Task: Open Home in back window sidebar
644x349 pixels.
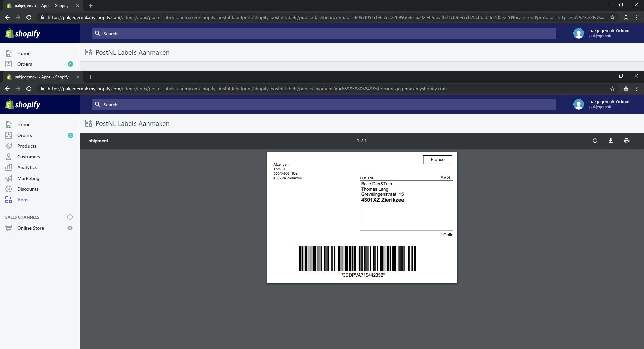Action: coord(24,53)
